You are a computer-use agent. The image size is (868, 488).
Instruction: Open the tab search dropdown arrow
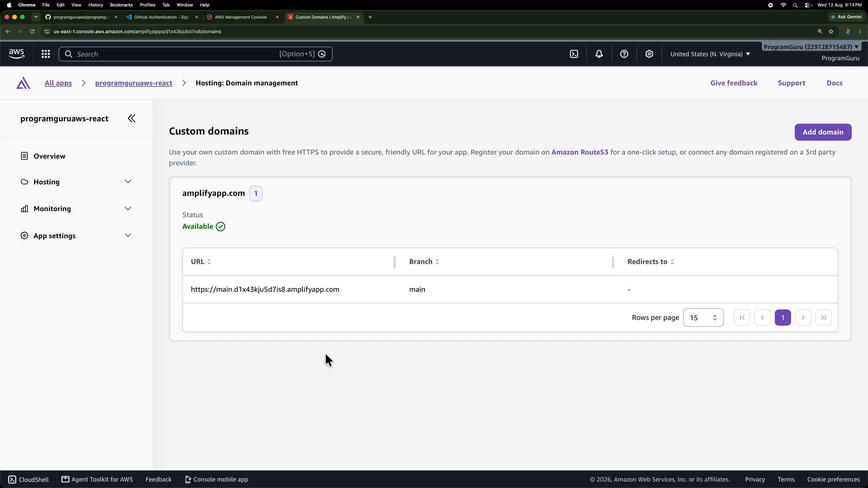tap(36, 17)
